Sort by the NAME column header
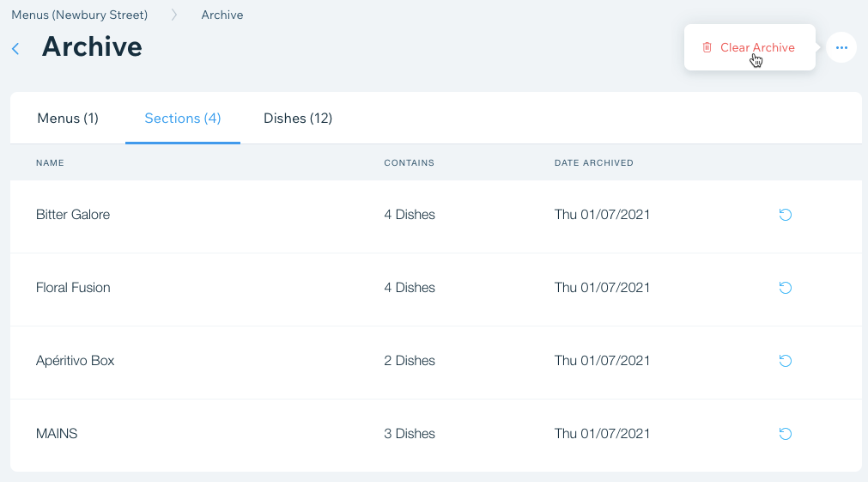The width and height of the screenshot is (868, 482). (50, 162)
